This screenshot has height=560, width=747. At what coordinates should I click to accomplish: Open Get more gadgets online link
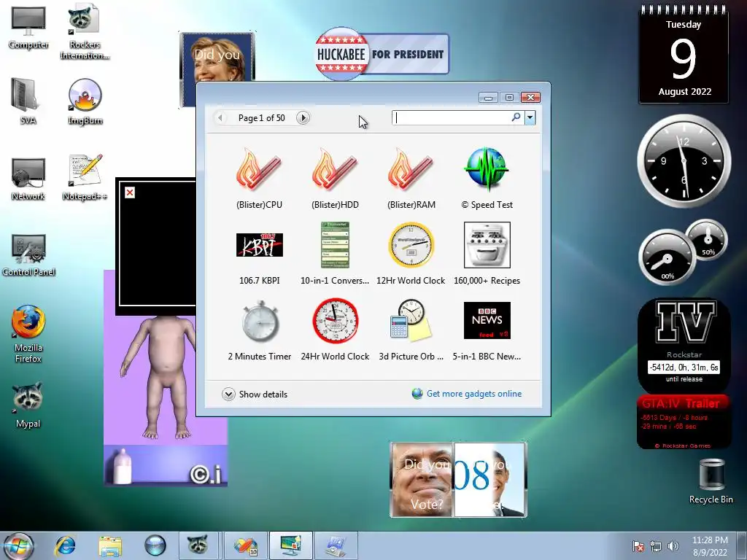[474, 394]
